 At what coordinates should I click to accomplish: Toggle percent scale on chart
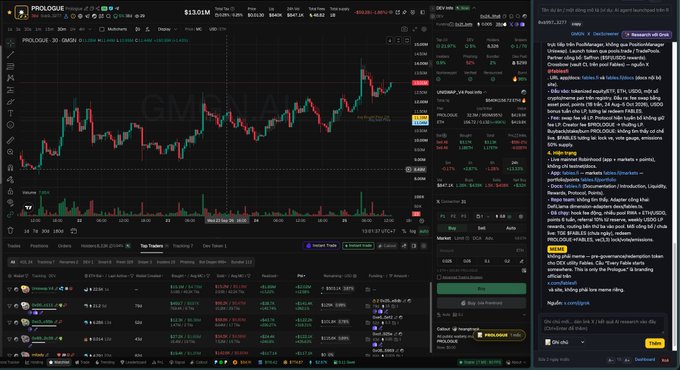[404, 231]
